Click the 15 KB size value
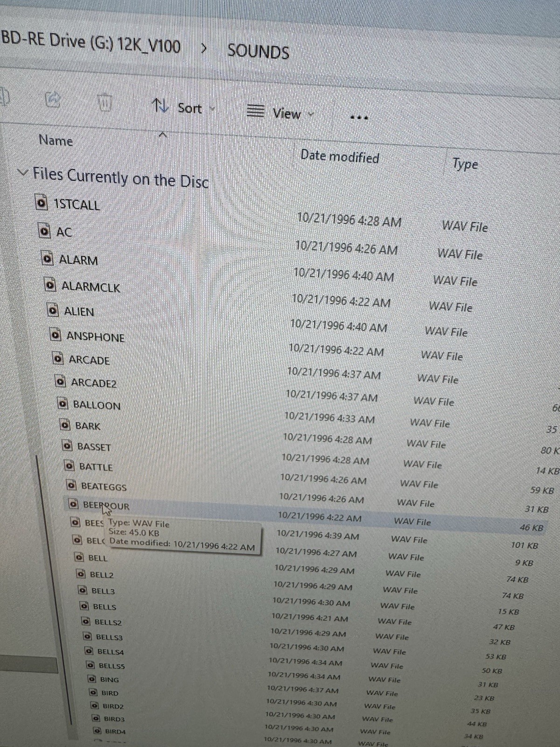This screenshot has width=560, height=747. [x=508, y=611]
